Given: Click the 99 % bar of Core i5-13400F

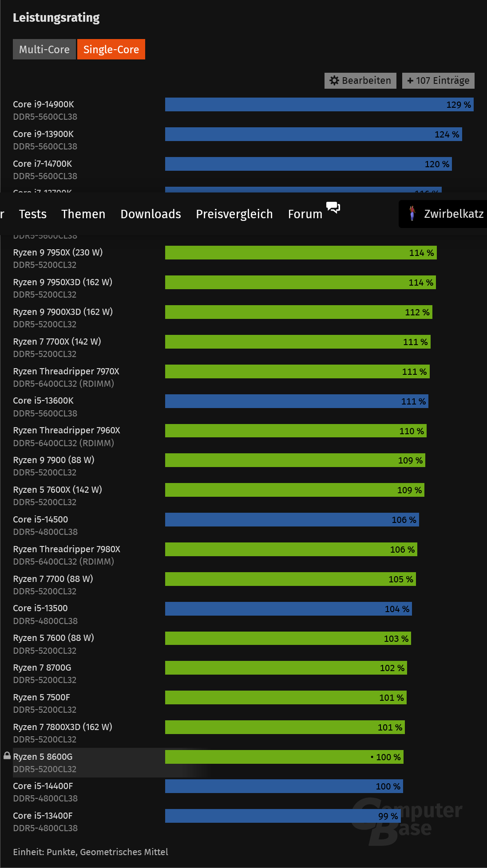Looking at the screenshot, I should point(283,816).
